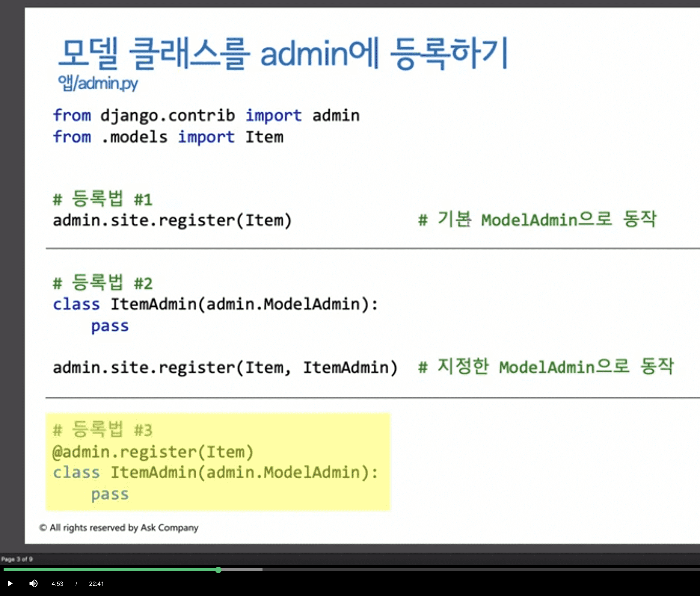
Task: Click the '# 등록법 #3' highlighted comment
Action: (x=102, y=430)
